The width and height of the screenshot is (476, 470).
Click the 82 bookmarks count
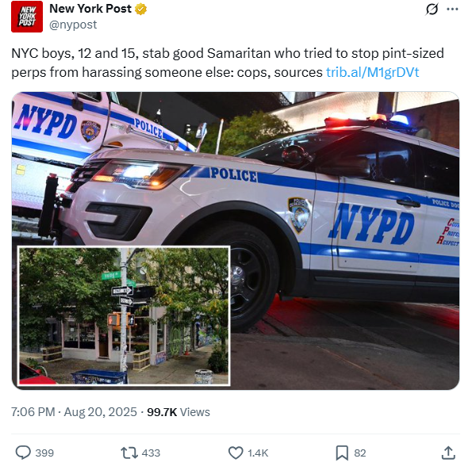click(x=359, y=453)
